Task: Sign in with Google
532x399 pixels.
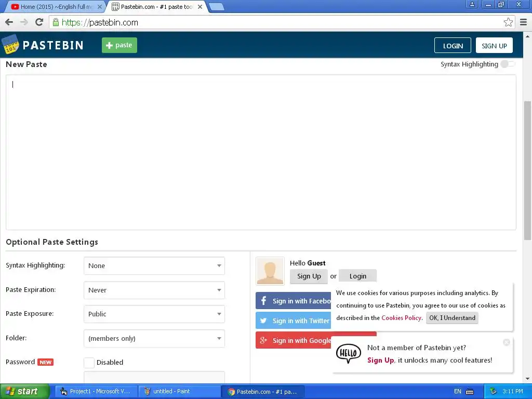Action: (293, 340)
